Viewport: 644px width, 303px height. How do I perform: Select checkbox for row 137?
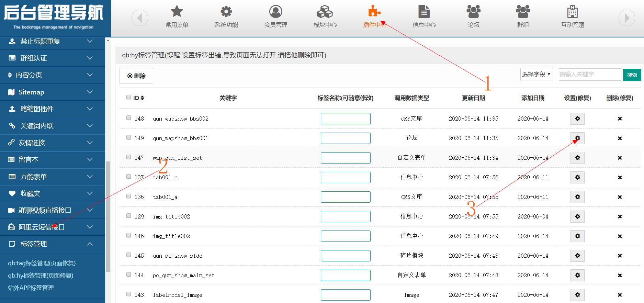pos(129,177)
